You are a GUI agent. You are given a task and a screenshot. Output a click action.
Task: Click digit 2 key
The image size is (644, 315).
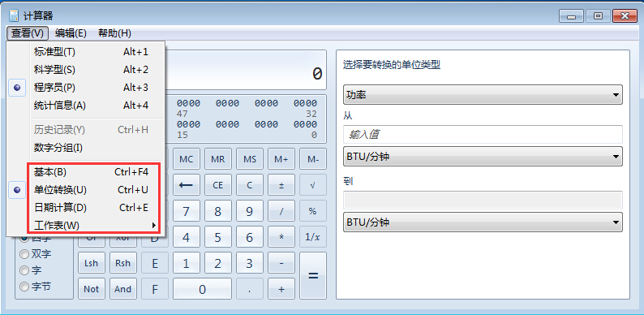click(x=217, y=263)
